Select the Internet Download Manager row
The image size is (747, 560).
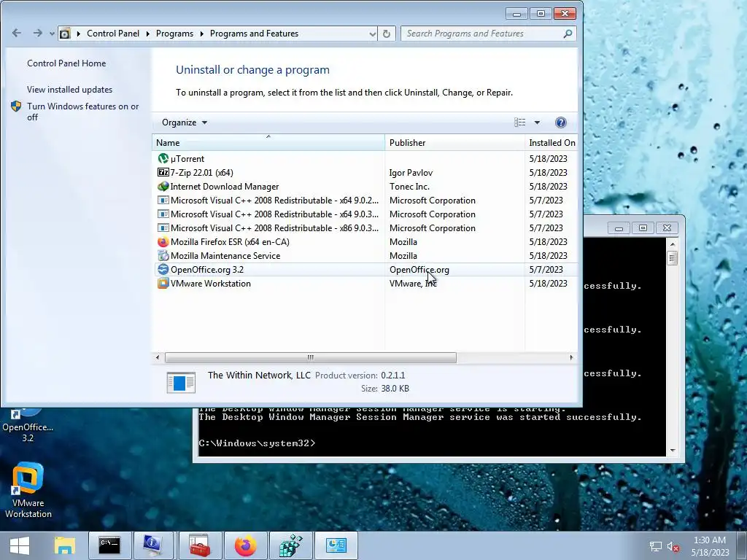(366, 186)
